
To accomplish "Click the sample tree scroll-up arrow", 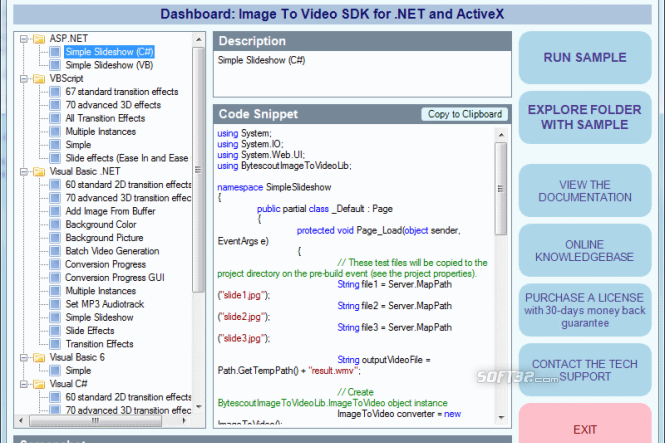I will tap(198, 39).
